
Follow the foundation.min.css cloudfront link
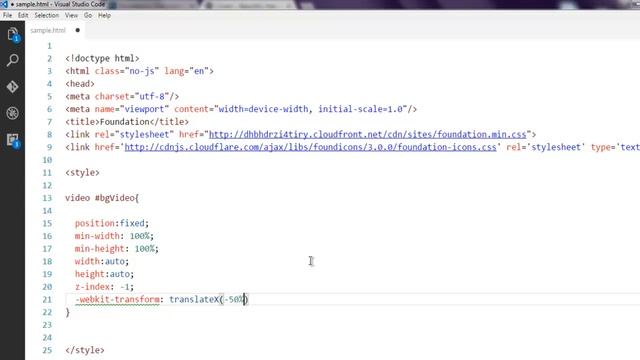367,134
